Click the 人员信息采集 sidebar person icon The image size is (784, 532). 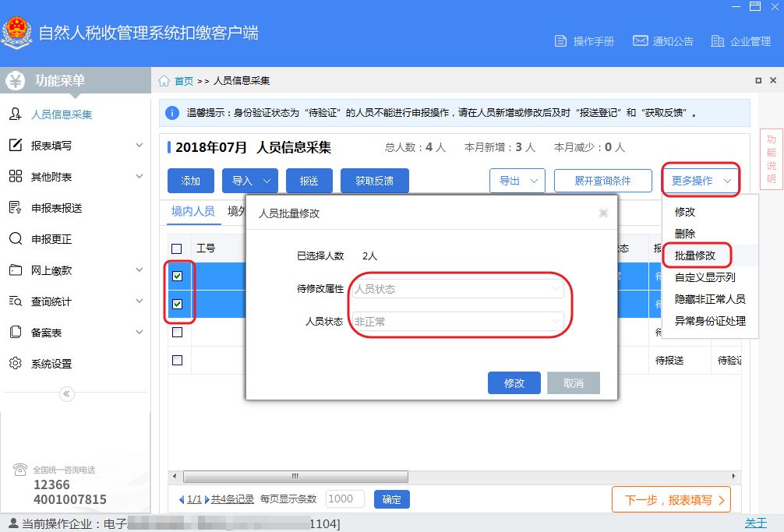[16, 115]
